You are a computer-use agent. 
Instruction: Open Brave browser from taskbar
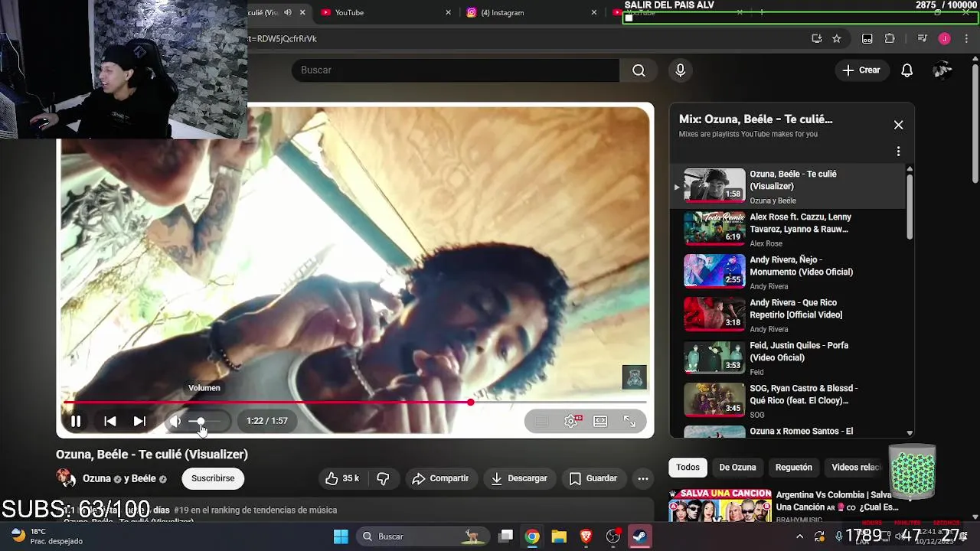pos(586,536)
